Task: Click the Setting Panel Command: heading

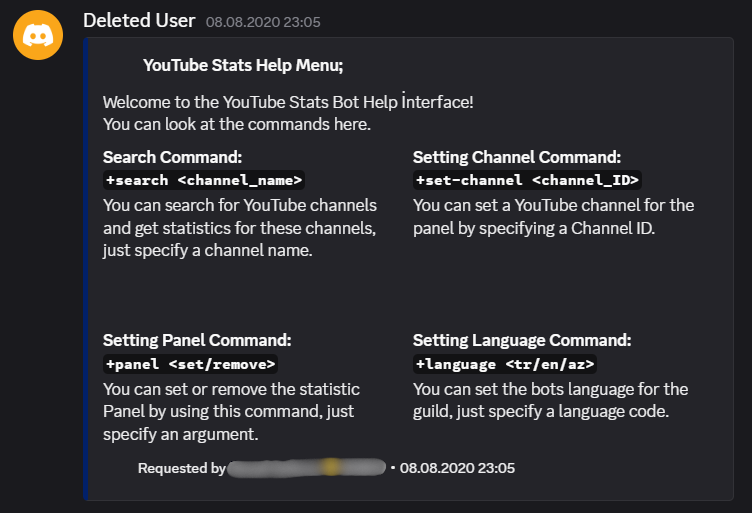Action: tap(197, 340)
